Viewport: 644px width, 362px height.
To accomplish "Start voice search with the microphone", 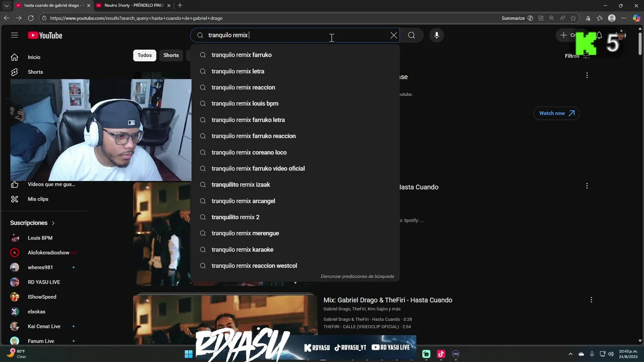I will click(x=437, y=35).
